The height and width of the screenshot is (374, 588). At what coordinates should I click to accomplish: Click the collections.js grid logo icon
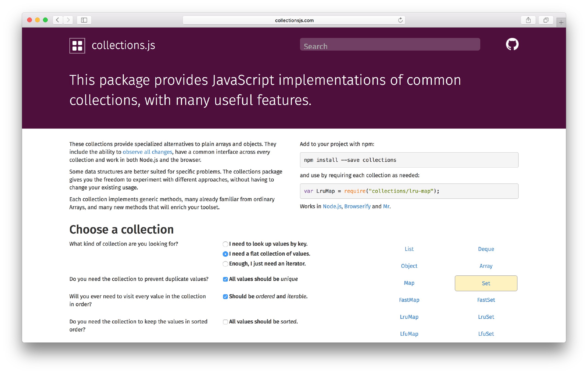click(77, 46)
